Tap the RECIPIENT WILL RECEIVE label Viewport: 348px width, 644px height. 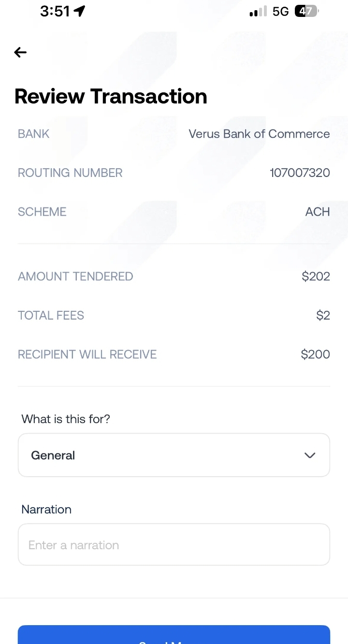(x=87, y=354)
